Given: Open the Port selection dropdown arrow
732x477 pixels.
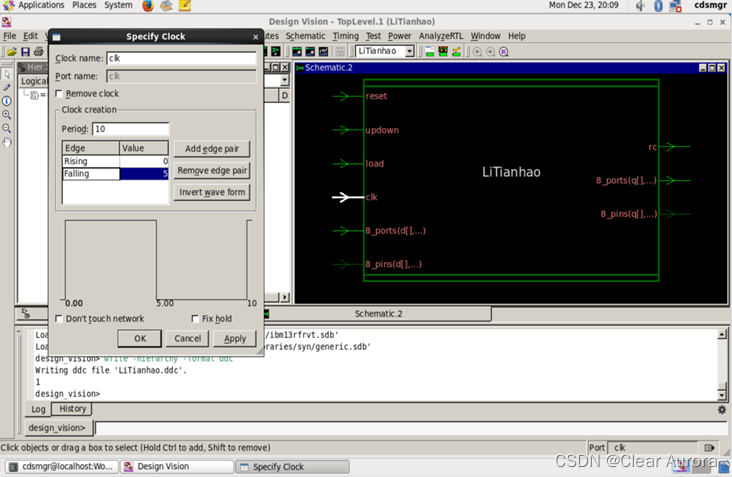Looking at the screenshot, I should (x=711, y=448).
